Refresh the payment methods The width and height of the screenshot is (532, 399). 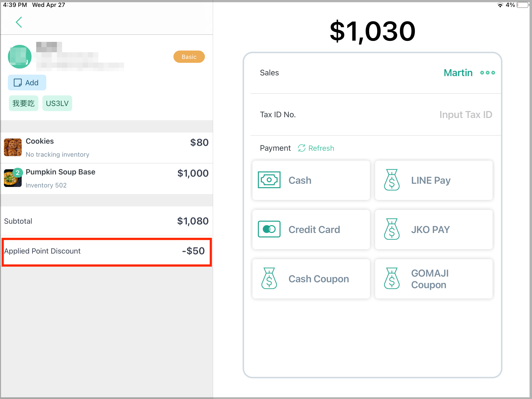click(x=316, y=148)
